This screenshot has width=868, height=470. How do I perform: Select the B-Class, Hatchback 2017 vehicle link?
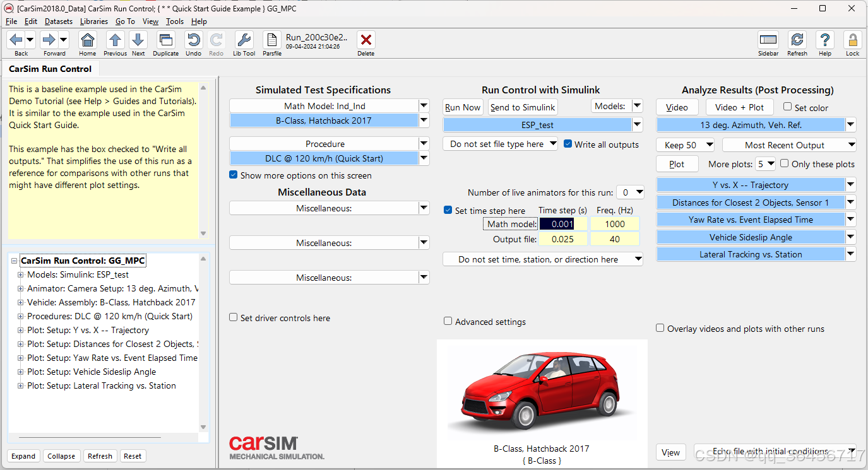pyautogui.click(x=324, y=120)
